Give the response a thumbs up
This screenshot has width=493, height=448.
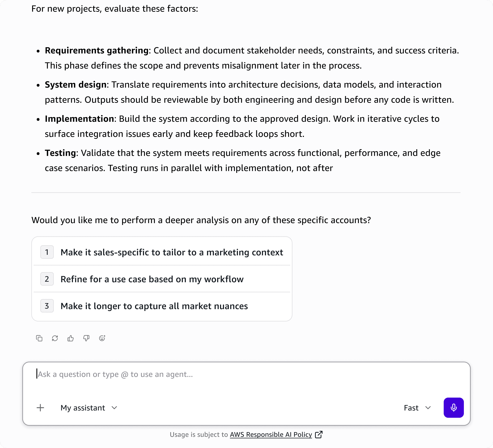point(70,338)
